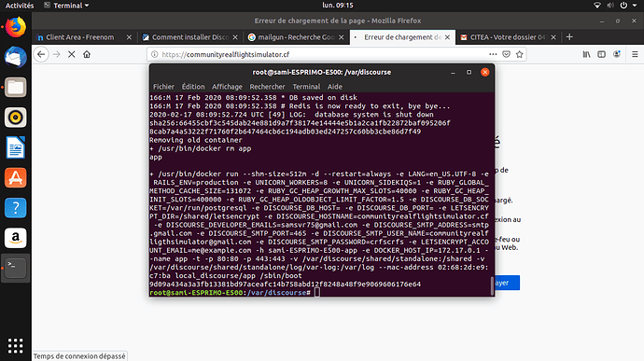Open the Files manager in the dock

[16, 88]
